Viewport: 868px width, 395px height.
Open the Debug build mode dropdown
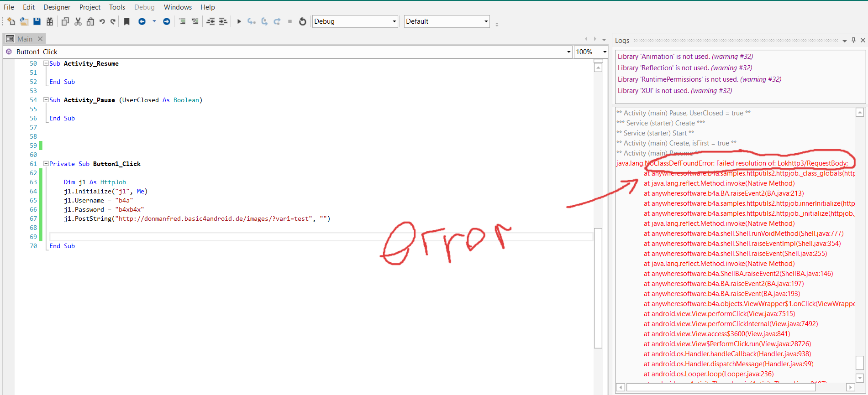point(355,21)
